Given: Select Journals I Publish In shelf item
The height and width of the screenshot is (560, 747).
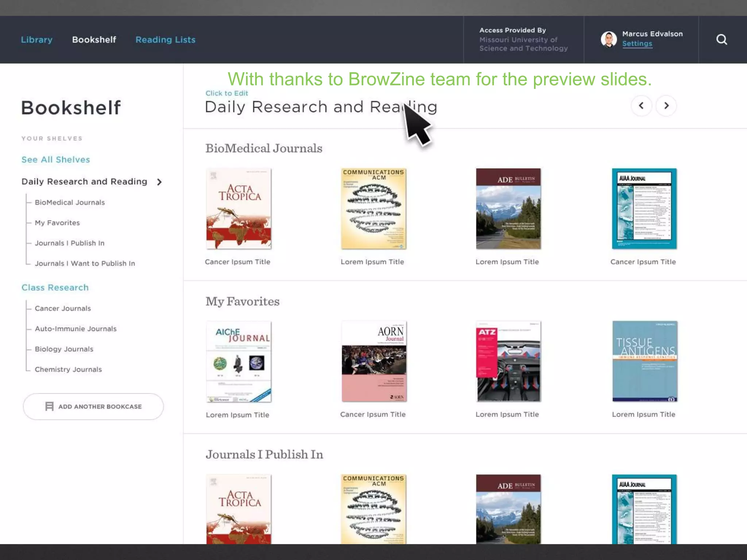Looking at the screenshot, I should tap(69, 243).
